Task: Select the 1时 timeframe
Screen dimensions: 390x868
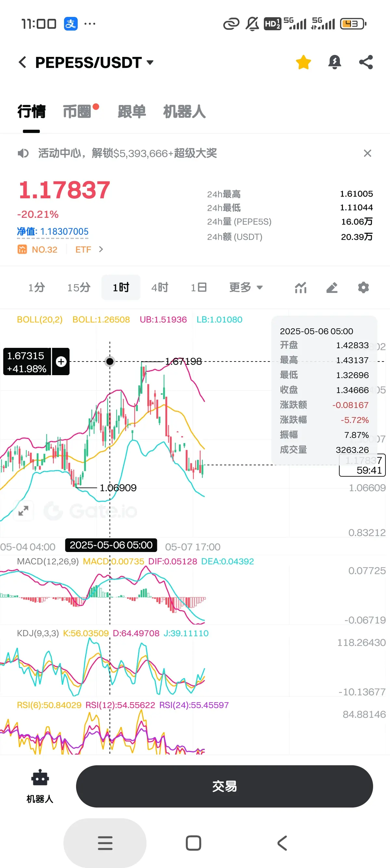Action: 121,287
